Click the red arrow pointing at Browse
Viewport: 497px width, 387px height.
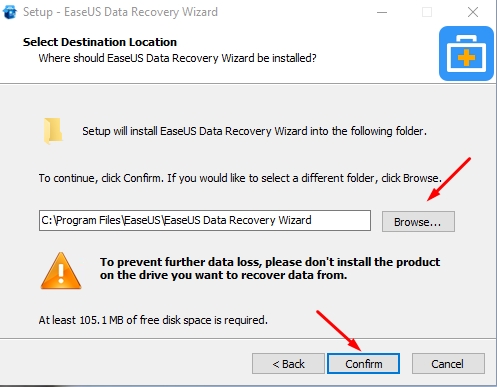coord(449,179)
